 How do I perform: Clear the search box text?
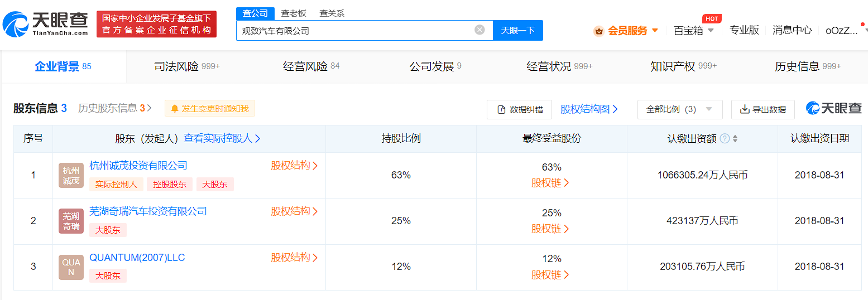479,30
